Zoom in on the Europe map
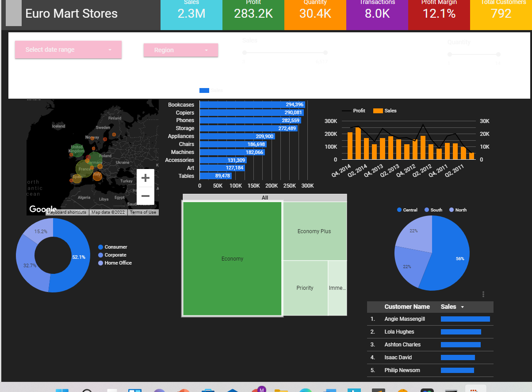Screen dimensions: 532x392 click(145, 177)
